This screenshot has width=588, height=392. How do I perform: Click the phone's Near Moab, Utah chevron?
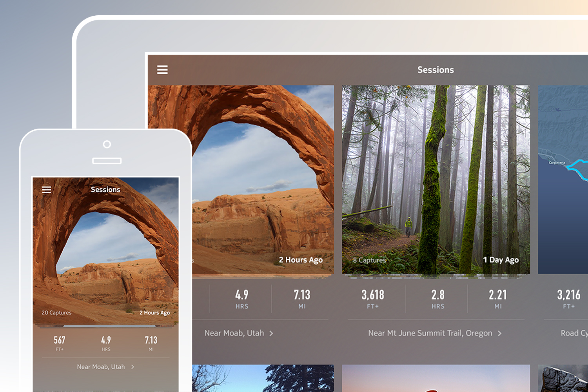coord(132,367)
